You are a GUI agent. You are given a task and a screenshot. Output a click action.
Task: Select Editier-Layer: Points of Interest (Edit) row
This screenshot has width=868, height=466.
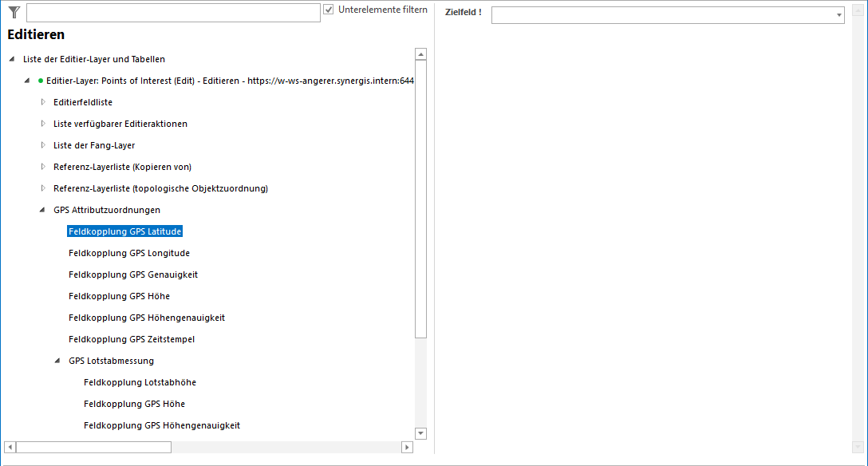(x=230, y=81)
